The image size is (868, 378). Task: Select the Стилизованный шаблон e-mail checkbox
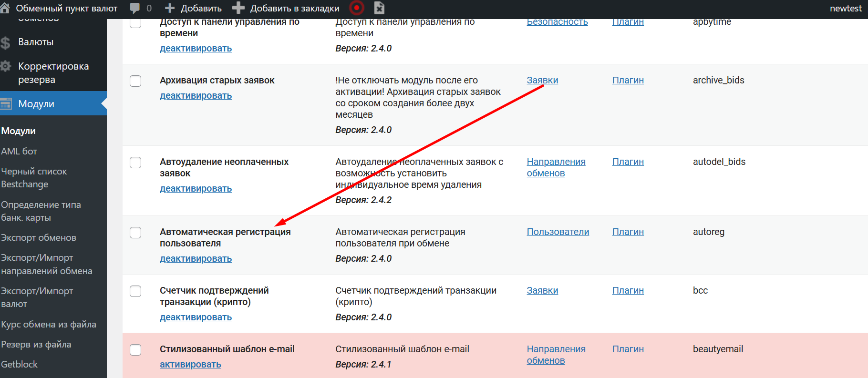click(135, 350)
